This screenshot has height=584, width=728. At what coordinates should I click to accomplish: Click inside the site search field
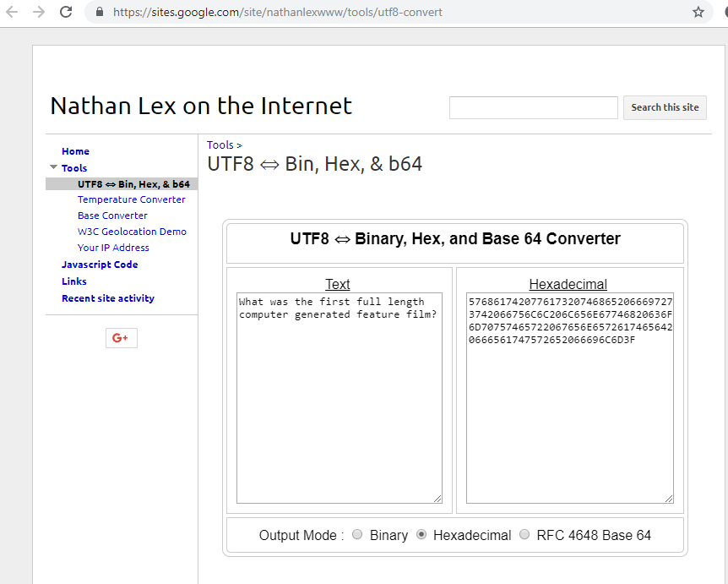pos(533,107)
